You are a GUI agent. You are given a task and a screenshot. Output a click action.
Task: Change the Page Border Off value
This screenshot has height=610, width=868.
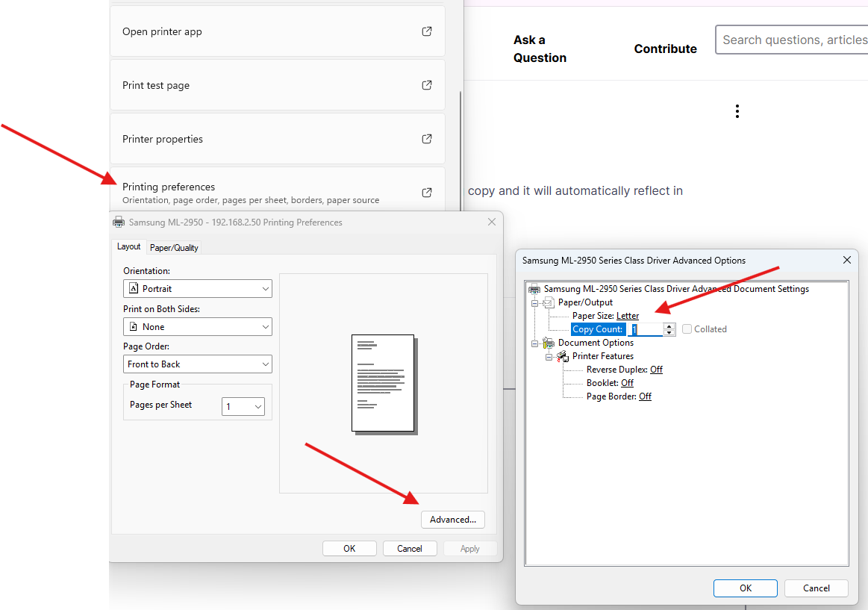pyautogui.click(x=645, y=396)
